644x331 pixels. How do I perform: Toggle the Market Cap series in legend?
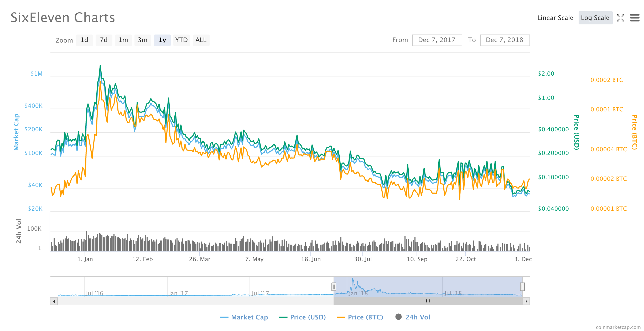click(x=244, y=317)
